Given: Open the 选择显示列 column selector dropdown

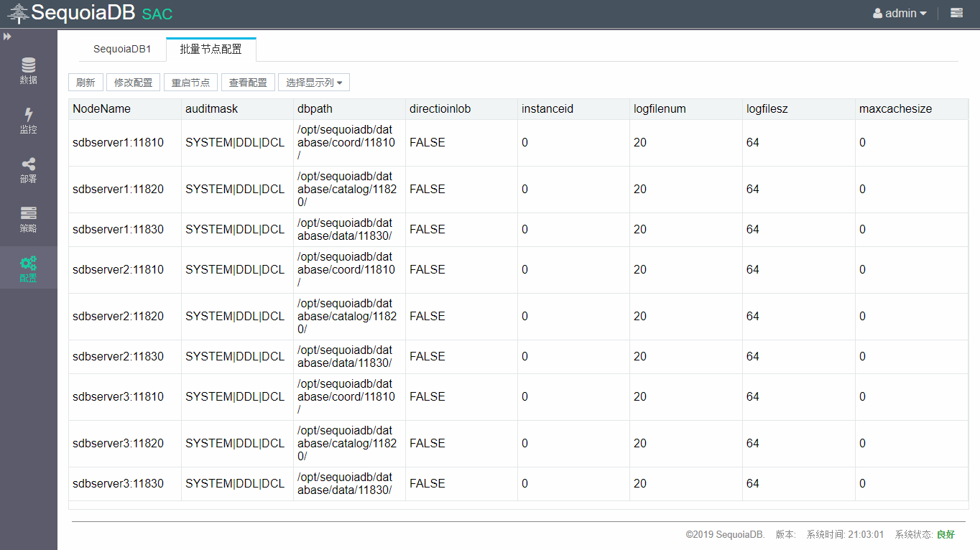Looking at the screenshot, I should pos(314,83).
